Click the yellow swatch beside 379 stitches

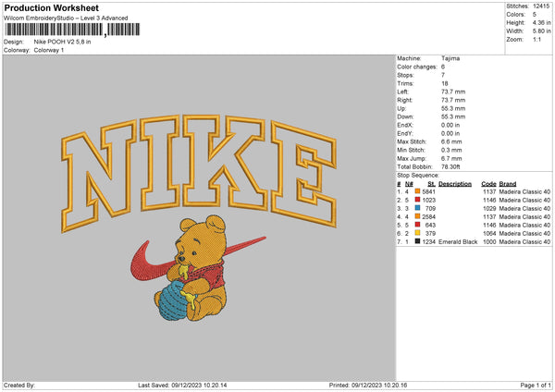point(418,233)
